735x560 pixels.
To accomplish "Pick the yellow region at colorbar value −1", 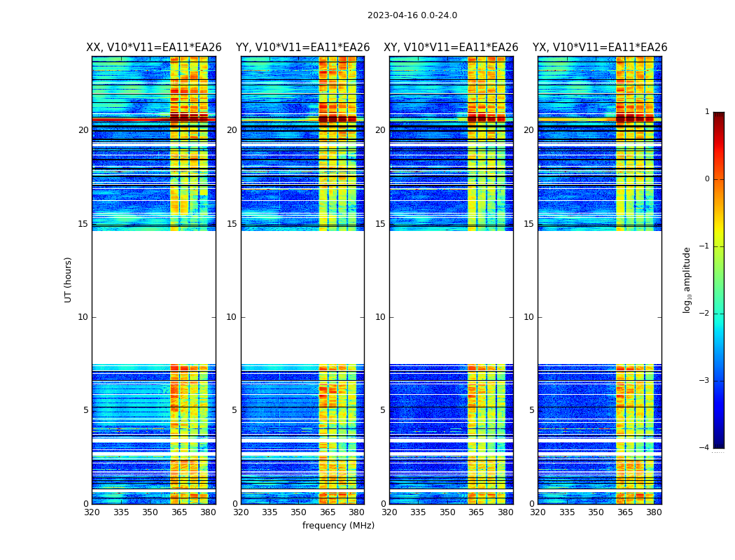I will pyautogui.click(x=718, y=245).
